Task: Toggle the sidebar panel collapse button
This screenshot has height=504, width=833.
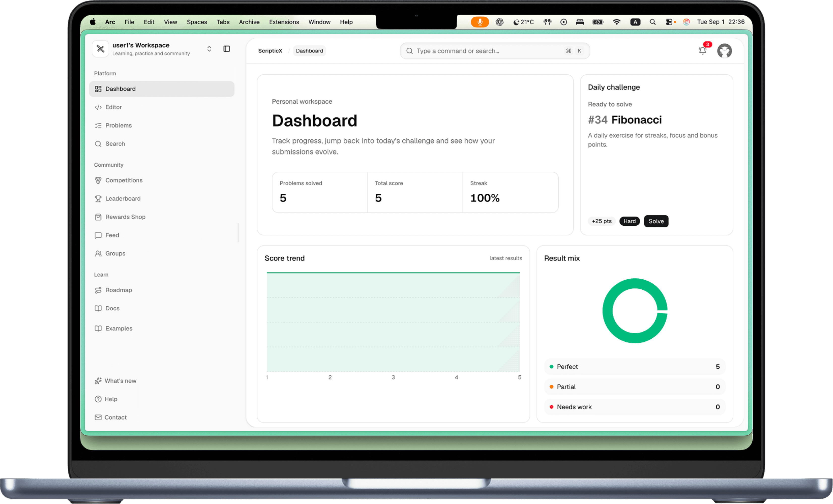Action: click(x=227, y=49)
